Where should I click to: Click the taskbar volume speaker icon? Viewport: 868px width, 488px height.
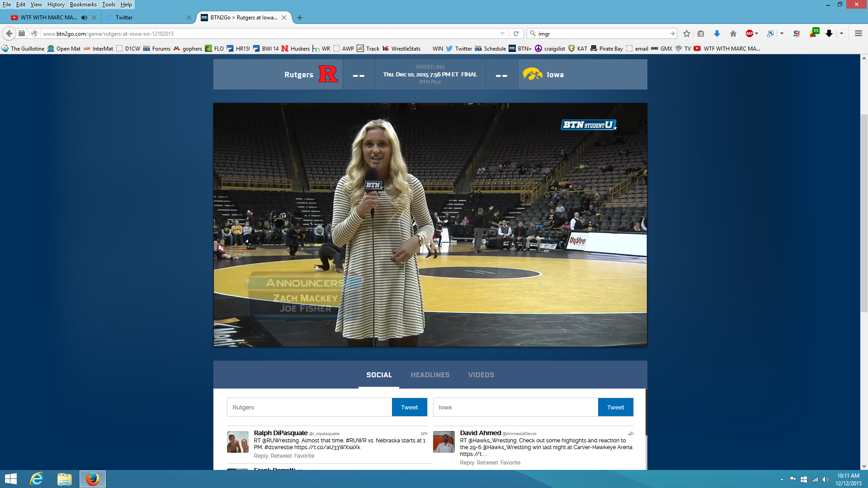tap(826, 479)
